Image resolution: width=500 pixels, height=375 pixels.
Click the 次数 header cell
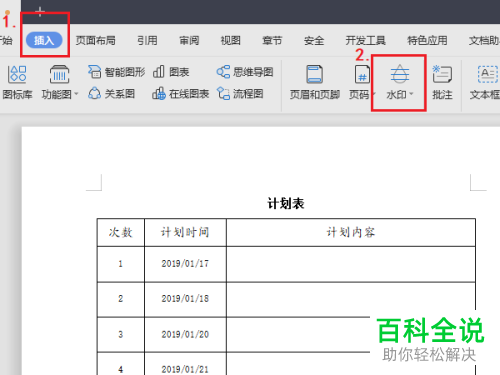click(121, 232)
